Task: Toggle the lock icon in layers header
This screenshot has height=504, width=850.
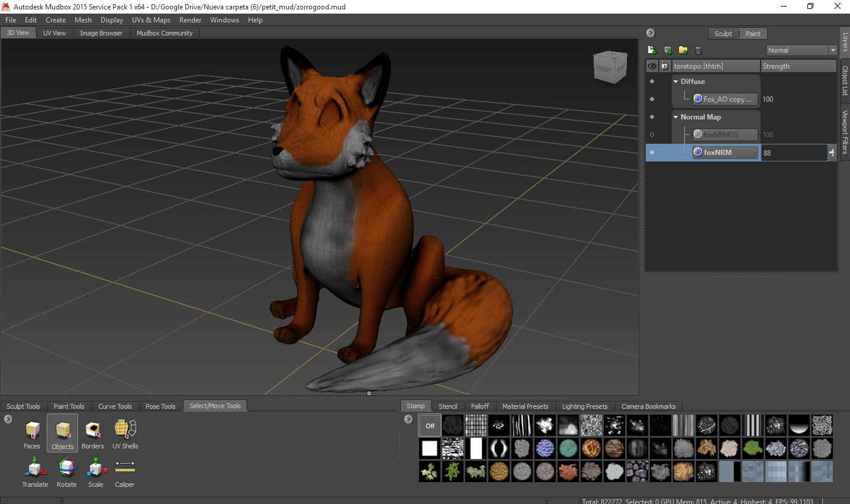Action: [665, 66]
